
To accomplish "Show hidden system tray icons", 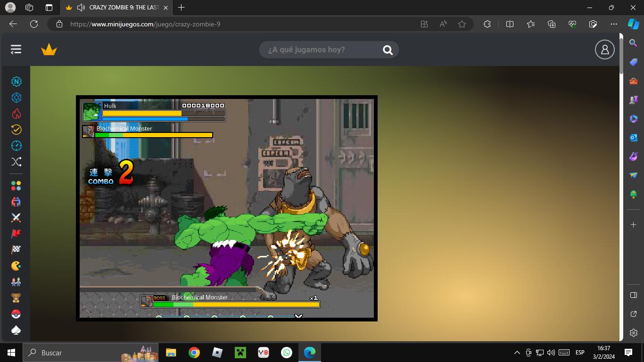I will [x=517, y=353].
